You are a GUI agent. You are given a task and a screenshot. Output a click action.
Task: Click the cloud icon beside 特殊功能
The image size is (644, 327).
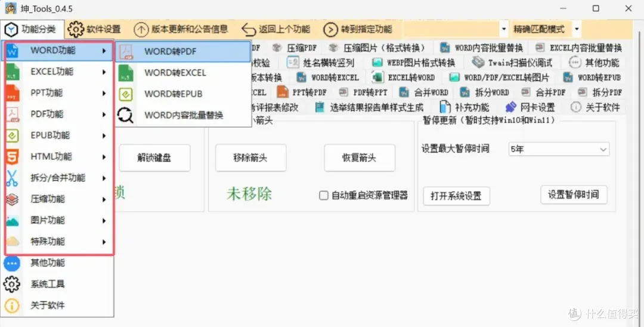pyautogui.click(x=13, y=241)
